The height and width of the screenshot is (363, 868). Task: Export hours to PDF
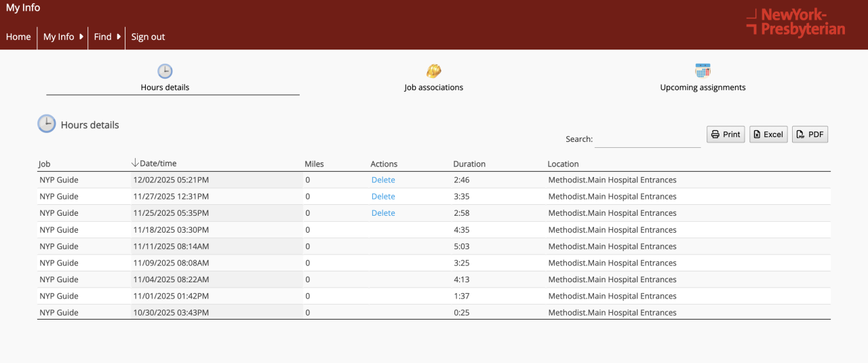[x=810, y=134]
